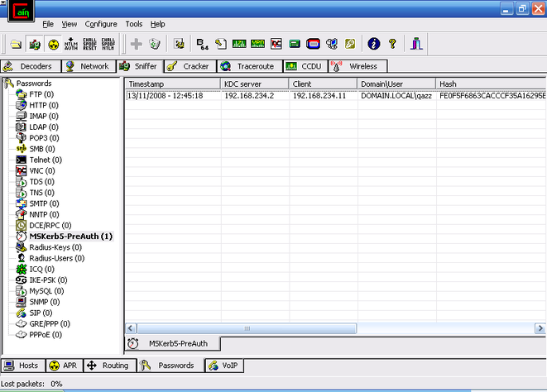547x392 pixels.
Task: Select FTP (0) in the tree
Action: (x=41, y=94)
